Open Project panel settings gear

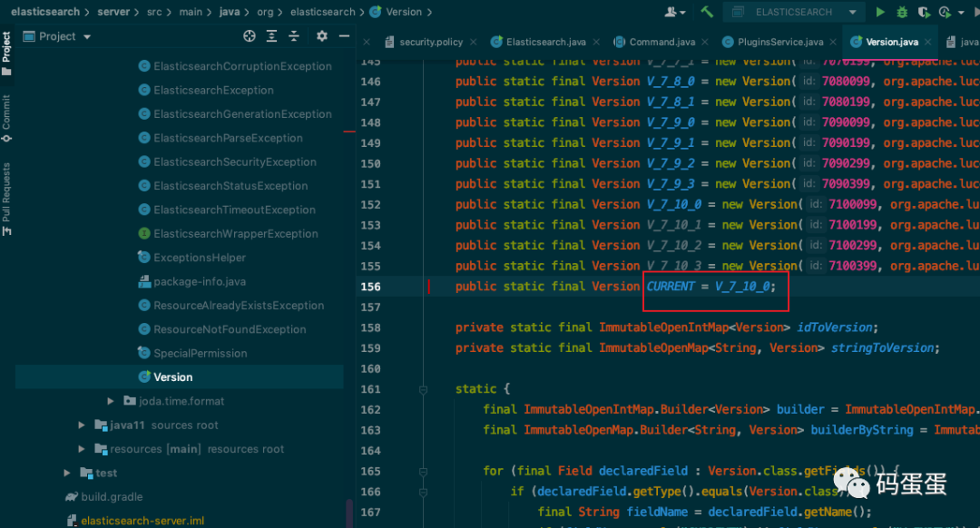(321, 36)
